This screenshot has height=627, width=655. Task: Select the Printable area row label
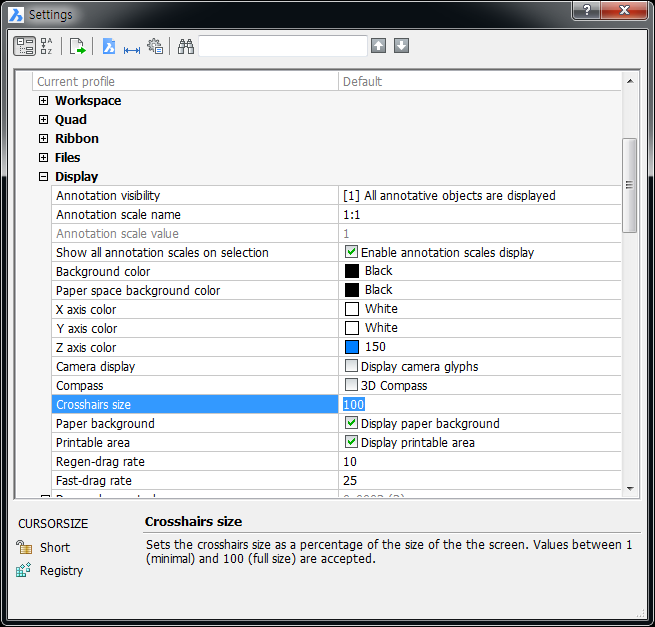93,442
